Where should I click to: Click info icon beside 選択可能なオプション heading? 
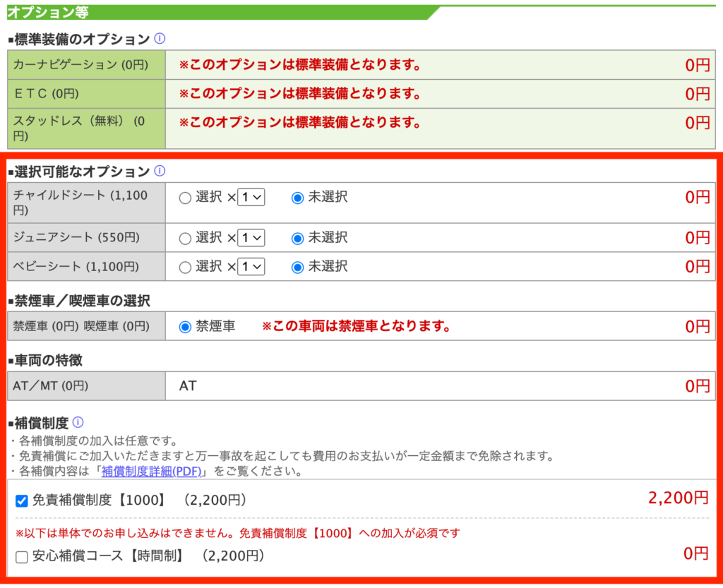[x=160, y=171]
